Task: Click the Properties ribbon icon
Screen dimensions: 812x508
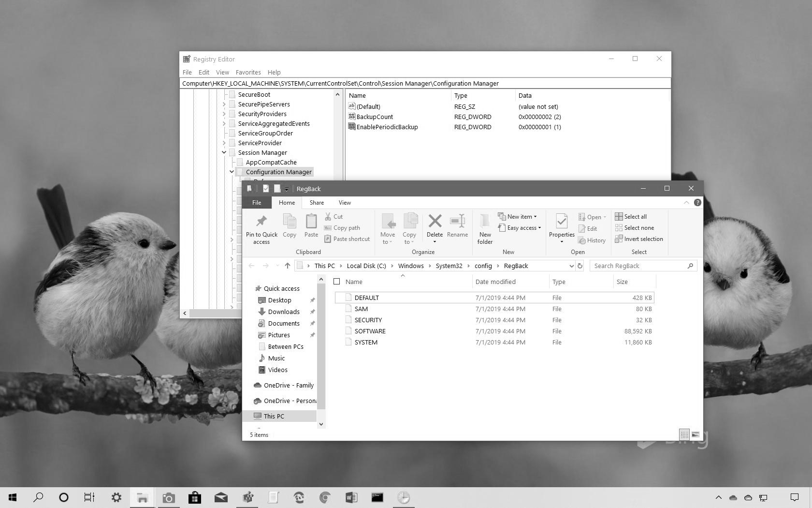Action: (x=562, y=222)
